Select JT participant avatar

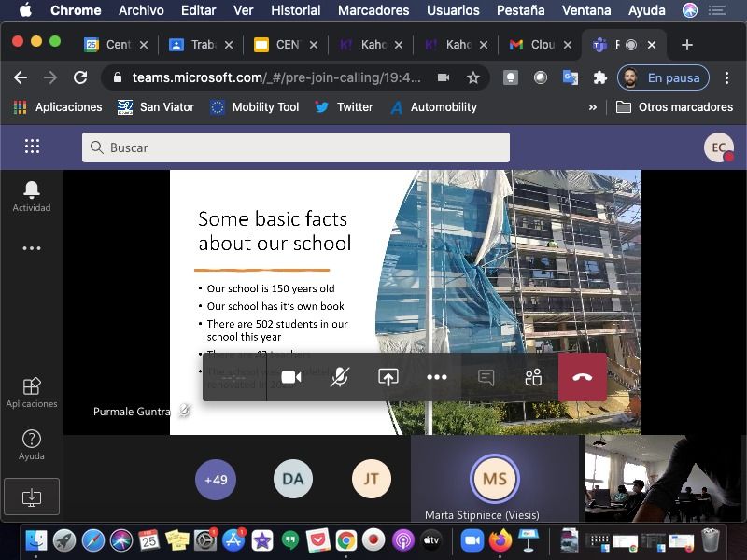pos(371,479)
